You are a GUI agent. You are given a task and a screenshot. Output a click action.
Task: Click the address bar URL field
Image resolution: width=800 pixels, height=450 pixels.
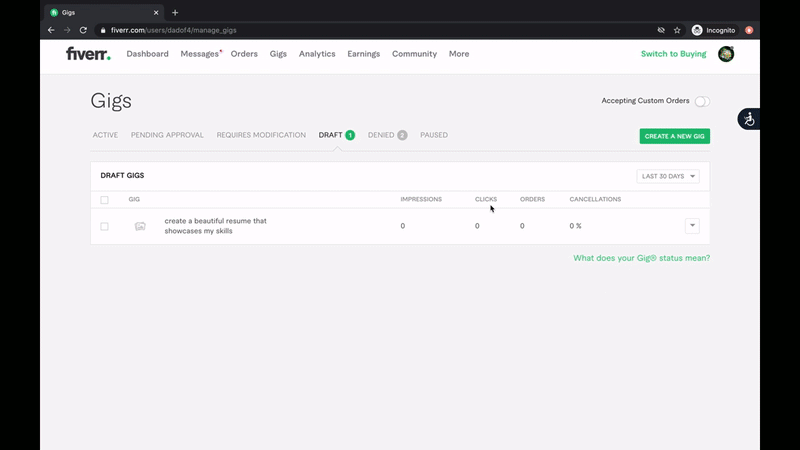[350, 30]
